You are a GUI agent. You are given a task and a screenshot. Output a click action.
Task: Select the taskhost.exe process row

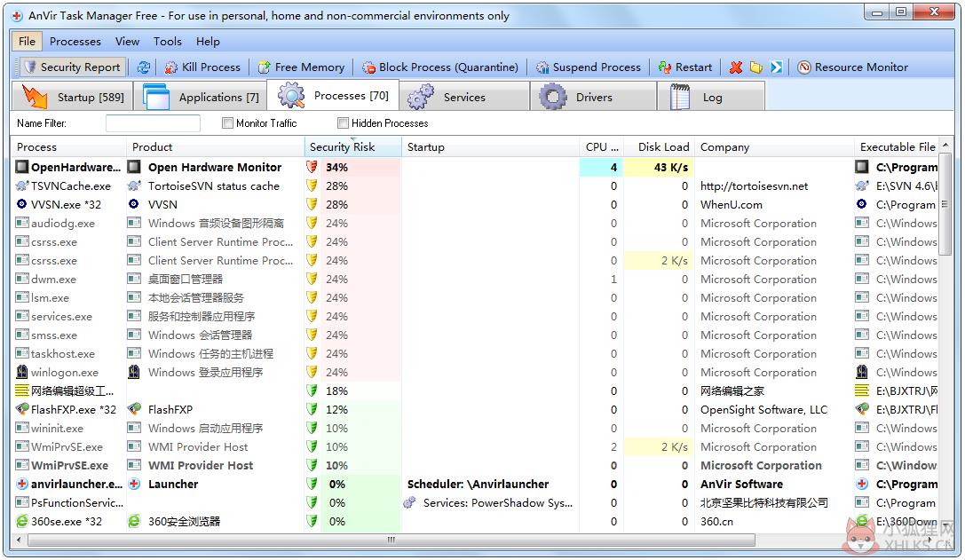[475, 353]
